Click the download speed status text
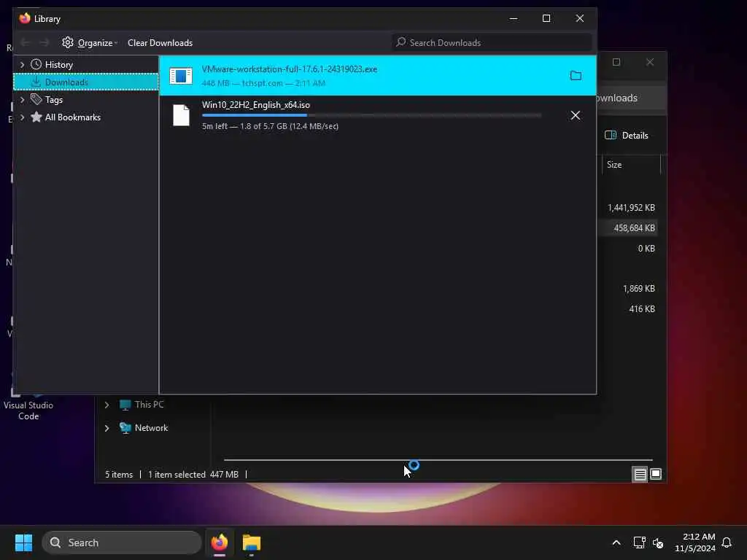Image resolution: width=747 pixels, height=560 pixels. (270, 126)
